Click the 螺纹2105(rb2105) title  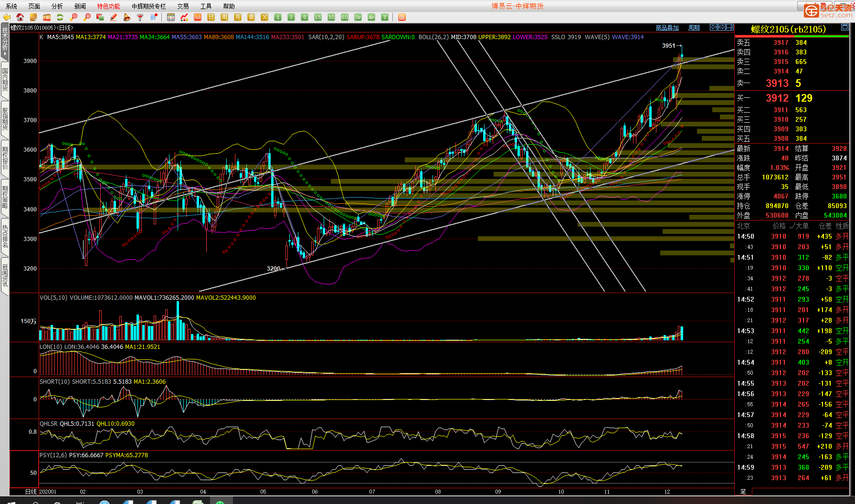(x=788, y=29)
